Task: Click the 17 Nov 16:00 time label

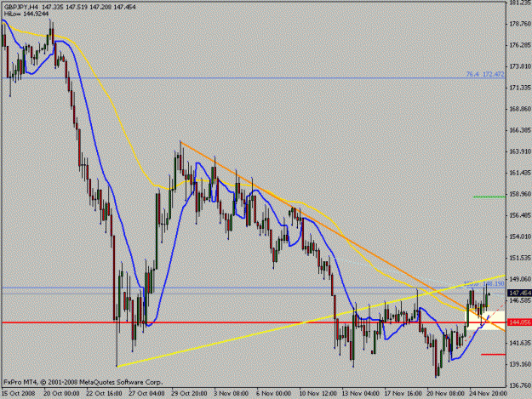Action: [x=403, y=393]
